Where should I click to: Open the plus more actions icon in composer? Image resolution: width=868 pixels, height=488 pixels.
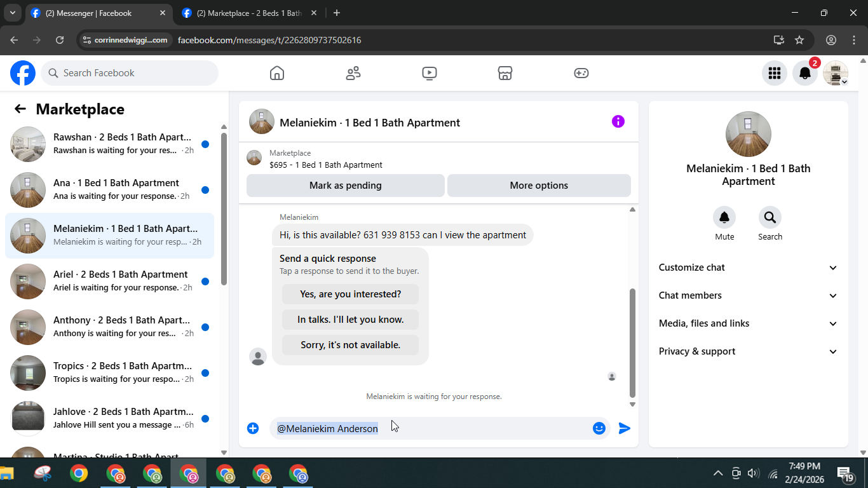253,428
